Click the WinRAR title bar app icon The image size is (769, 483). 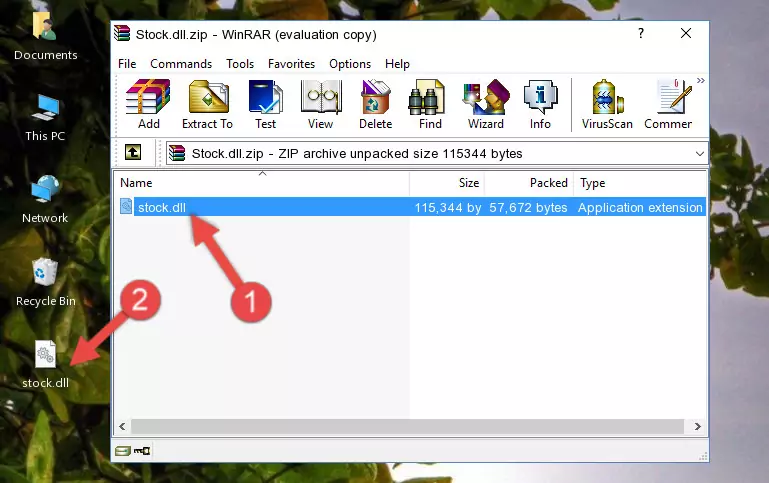[122, 34]
